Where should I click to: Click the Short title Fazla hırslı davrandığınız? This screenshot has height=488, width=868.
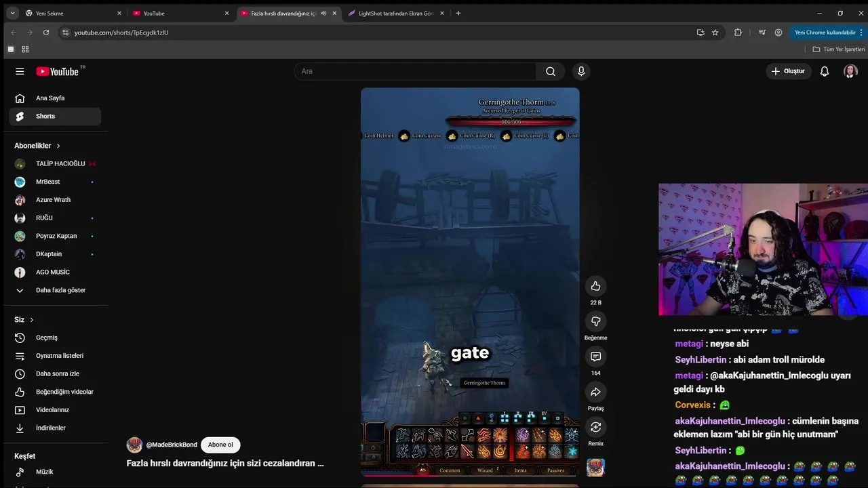(225, 464)
